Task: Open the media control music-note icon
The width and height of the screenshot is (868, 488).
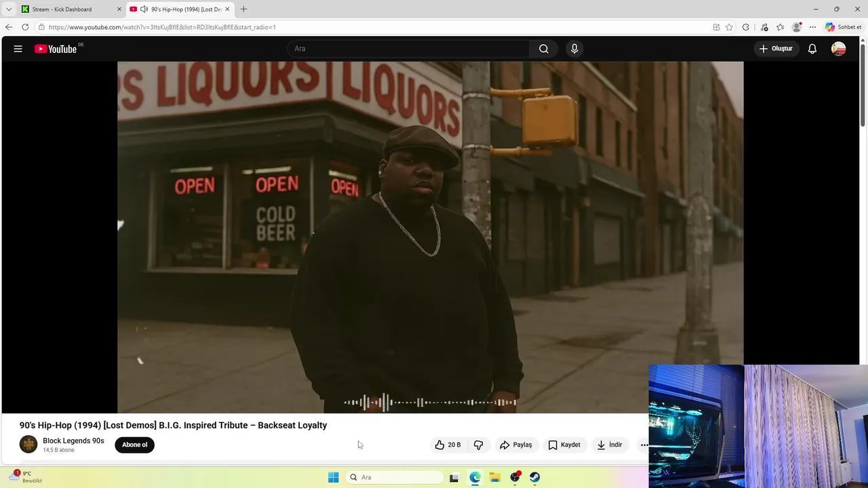Action: (764, 27)
